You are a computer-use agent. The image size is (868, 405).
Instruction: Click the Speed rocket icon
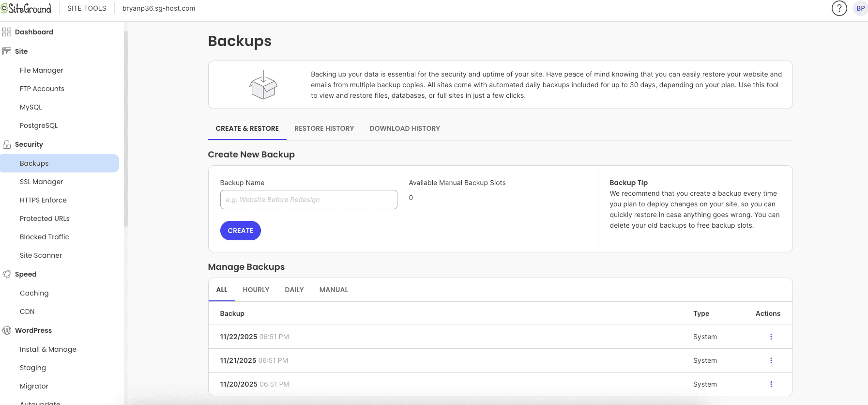tap(7, 274)
